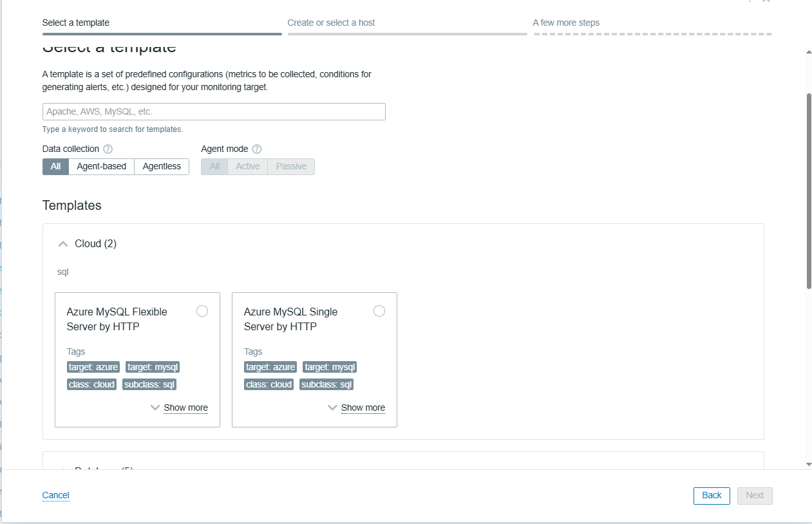Click the scrollbar down arrow
This screenshot has height=524, width=812.
(x=809, y=464)
